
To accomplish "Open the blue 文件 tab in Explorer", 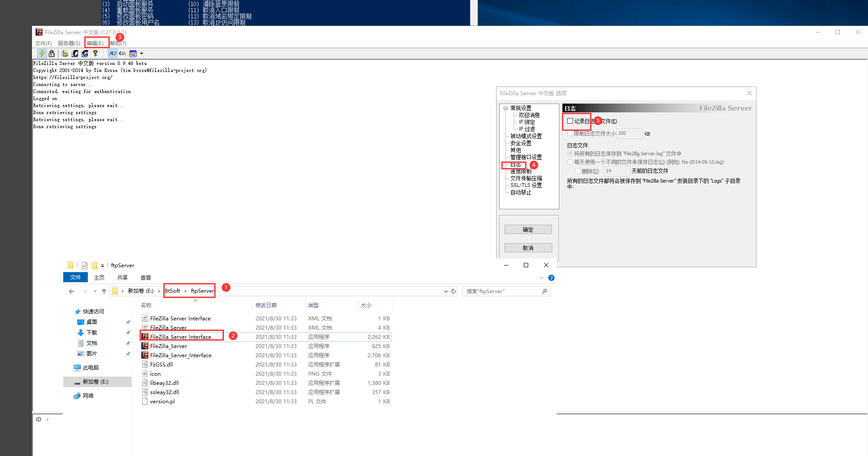I will click(76, 277).
